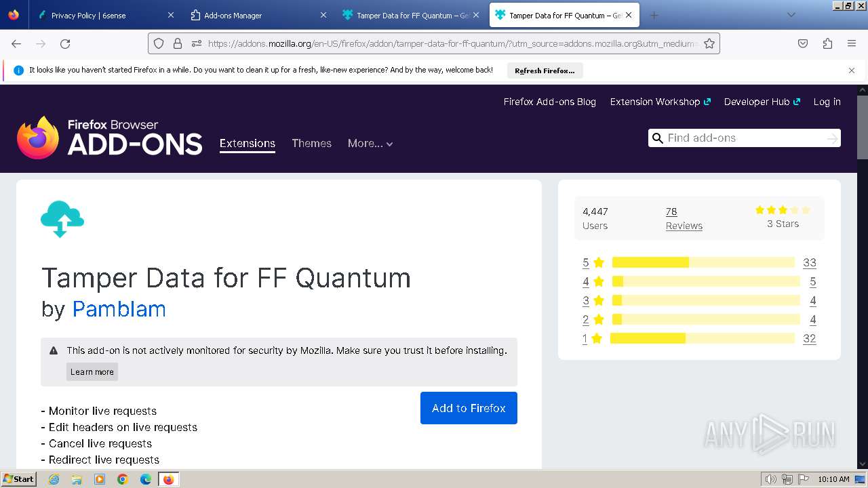
Task: Expand the More… dropdown menu
Action: [x=370, y=143]
